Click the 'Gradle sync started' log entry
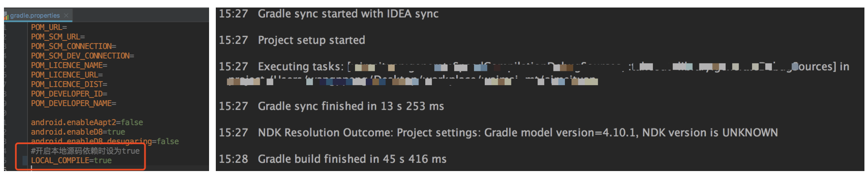The height and width of the screenshot is (175, 868). pos(348,14)
